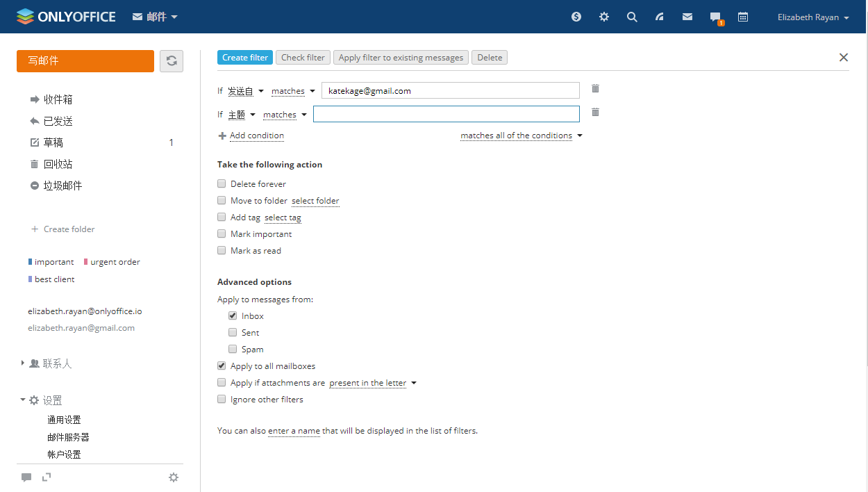Open the chat talk icon in header
Image resolution: width=868 pixels, height=492 pixels.
click(x=715, y=17)
